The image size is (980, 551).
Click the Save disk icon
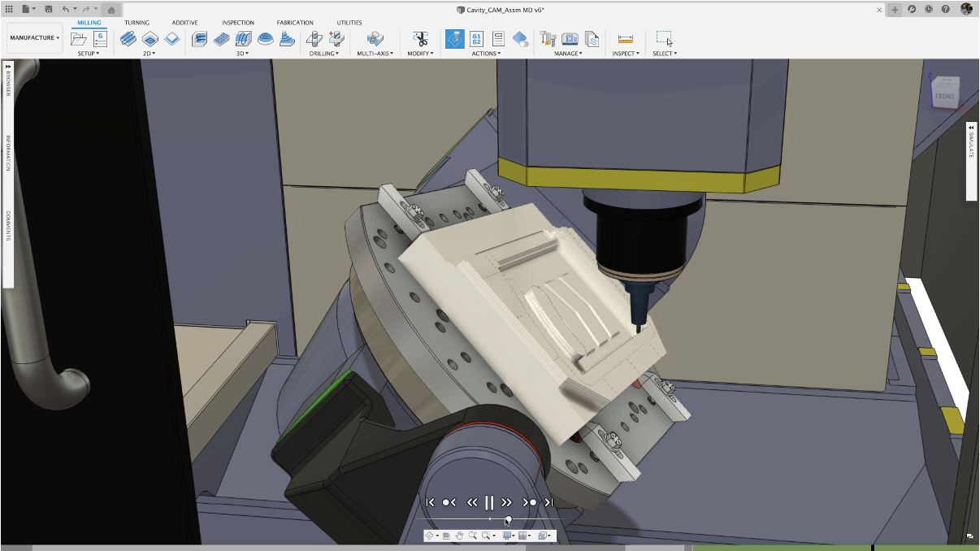[49, 9]
